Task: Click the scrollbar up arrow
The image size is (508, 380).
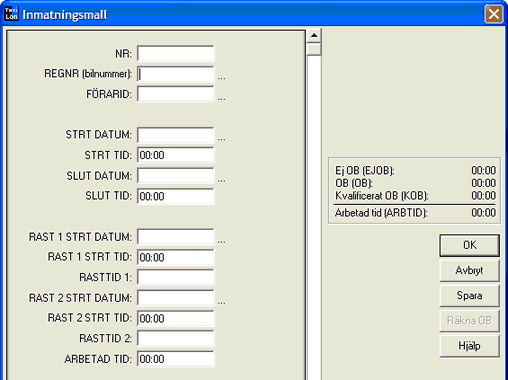Action: click(x=314, y=35)
